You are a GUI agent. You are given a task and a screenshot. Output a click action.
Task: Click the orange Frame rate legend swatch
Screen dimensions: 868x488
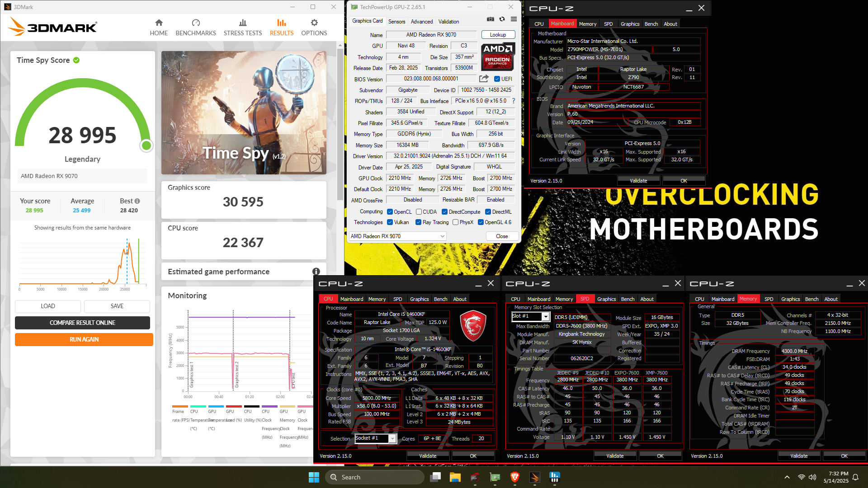point(180,406)
